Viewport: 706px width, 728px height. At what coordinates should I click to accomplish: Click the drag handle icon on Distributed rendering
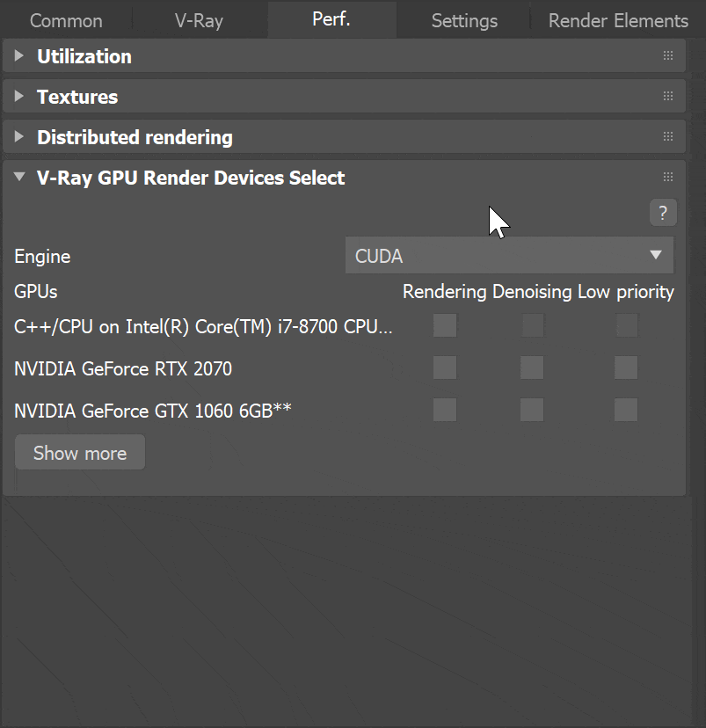(668, 136)
